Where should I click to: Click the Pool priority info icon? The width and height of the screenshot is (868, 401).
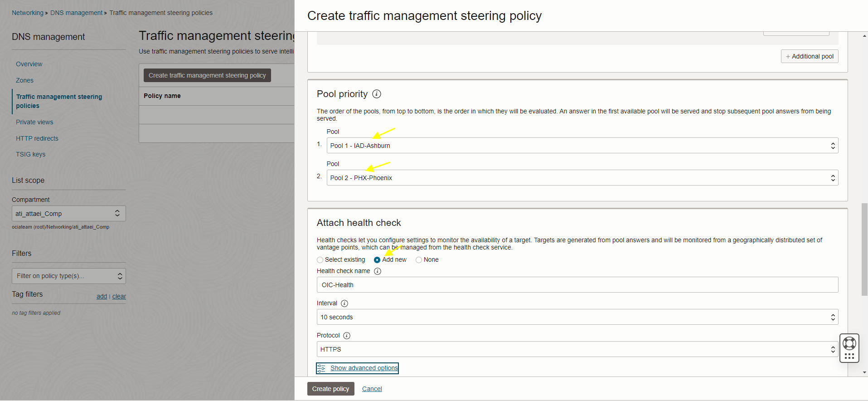[x=377, y=94]
